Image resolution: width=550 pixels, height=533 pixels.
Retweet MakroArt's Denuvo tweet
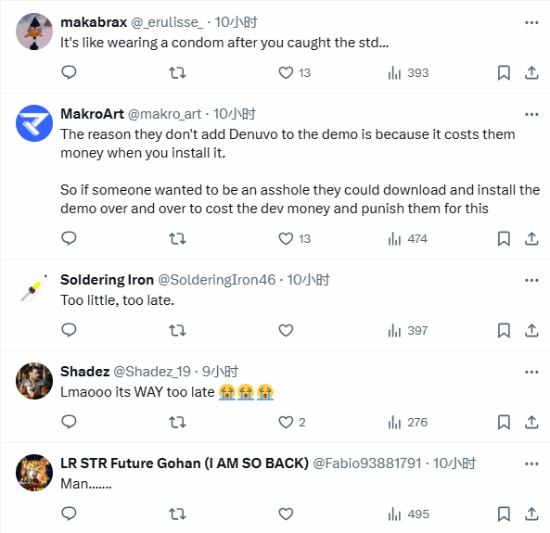(x=177, y=239)
